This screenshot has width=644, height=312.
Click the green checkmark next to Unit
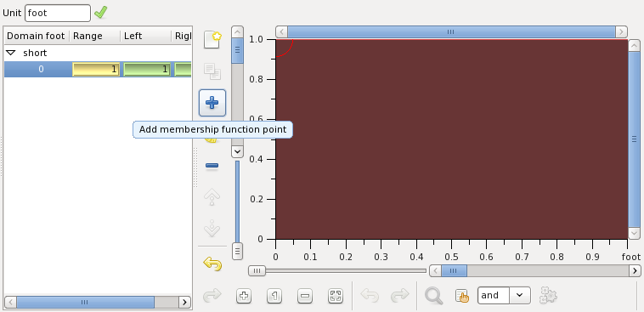[x=100, y=13]
